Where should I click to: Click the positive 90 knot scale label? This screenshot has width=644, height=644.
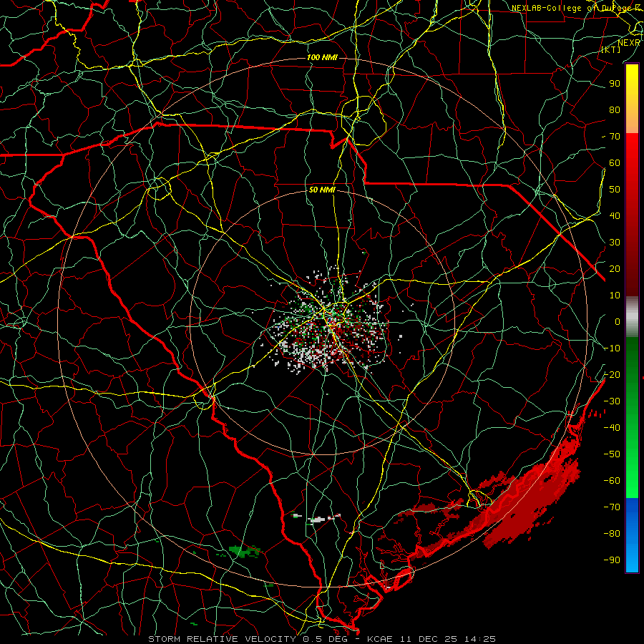[615, 84]
